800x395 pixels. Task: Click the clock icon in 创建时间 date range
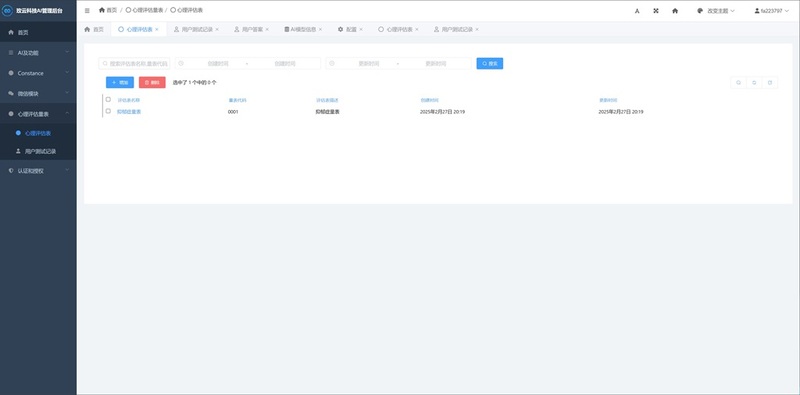(x=181, y=63)
